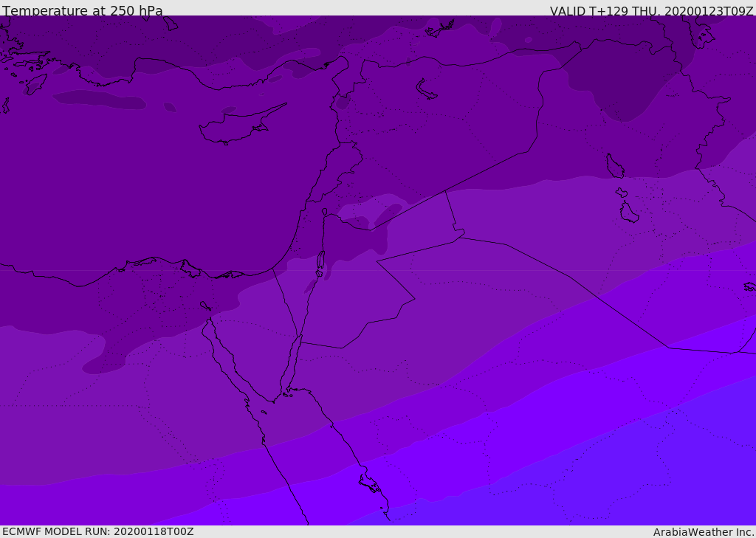Click the 'ArabiaWeather Inc.' credit text

coord(704,532)
